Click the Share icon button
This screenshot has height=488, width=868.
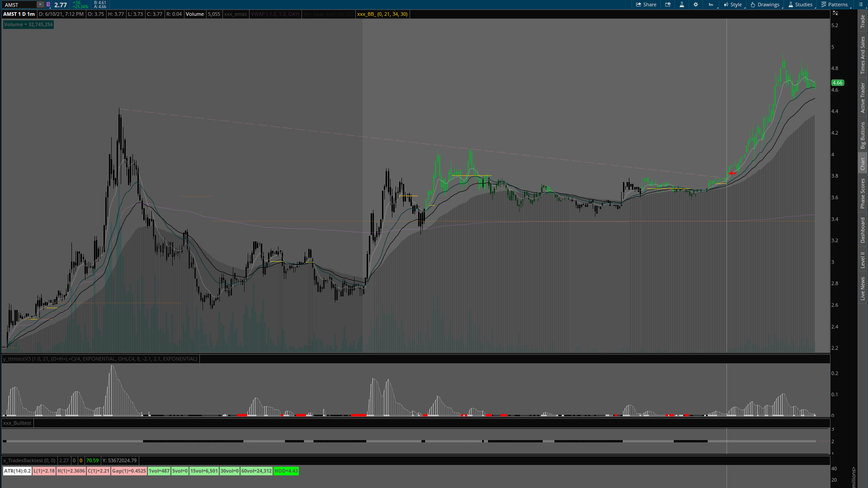(646, 5)
